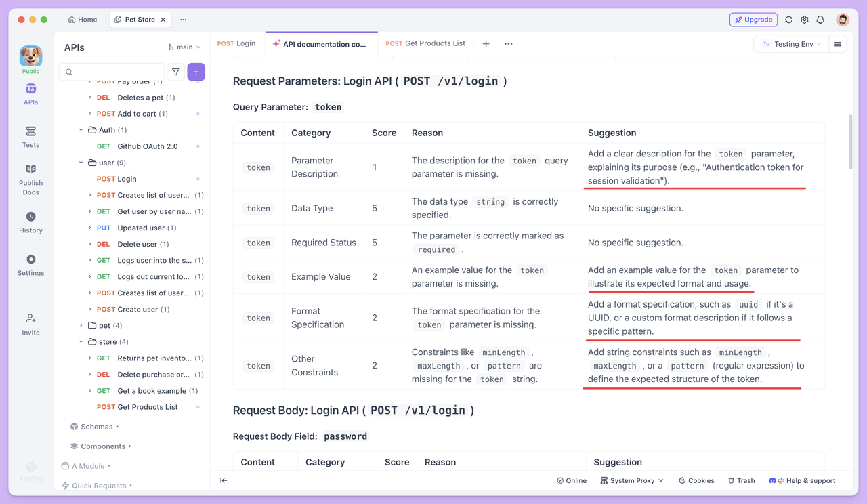Open the Tests section in sidebar

click(x=30, y=136)
